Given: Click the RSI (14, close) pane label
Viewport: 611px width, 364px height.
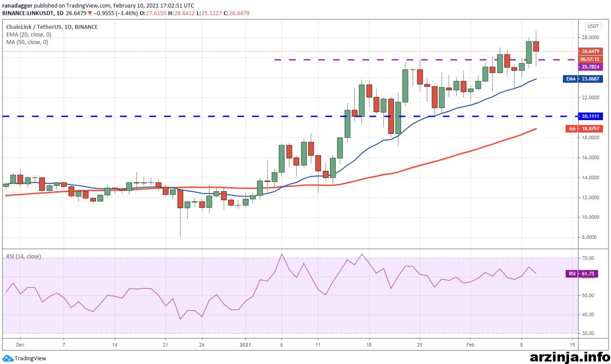Looking at the screenshot, I should [x=23, y=256].
